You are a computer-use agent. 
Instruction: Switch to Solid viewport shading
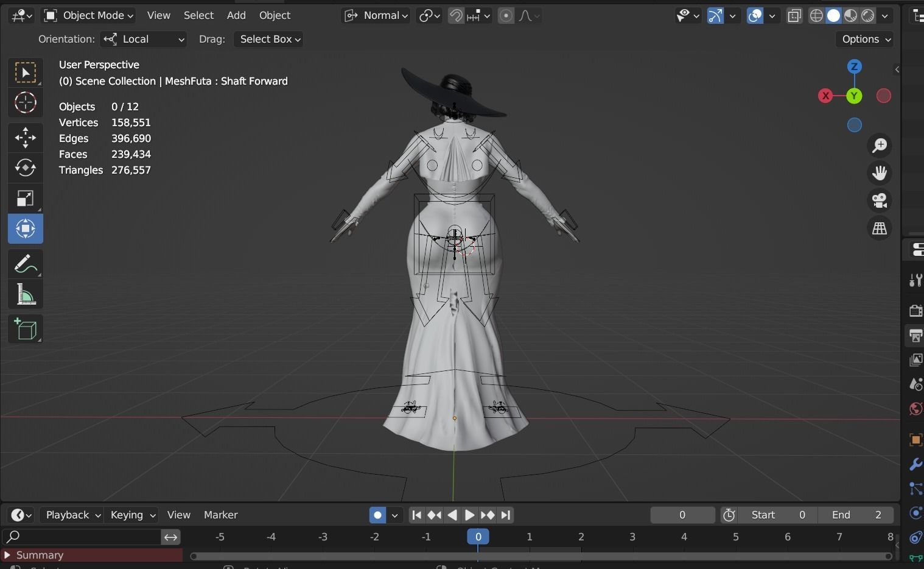click(833, 16)
